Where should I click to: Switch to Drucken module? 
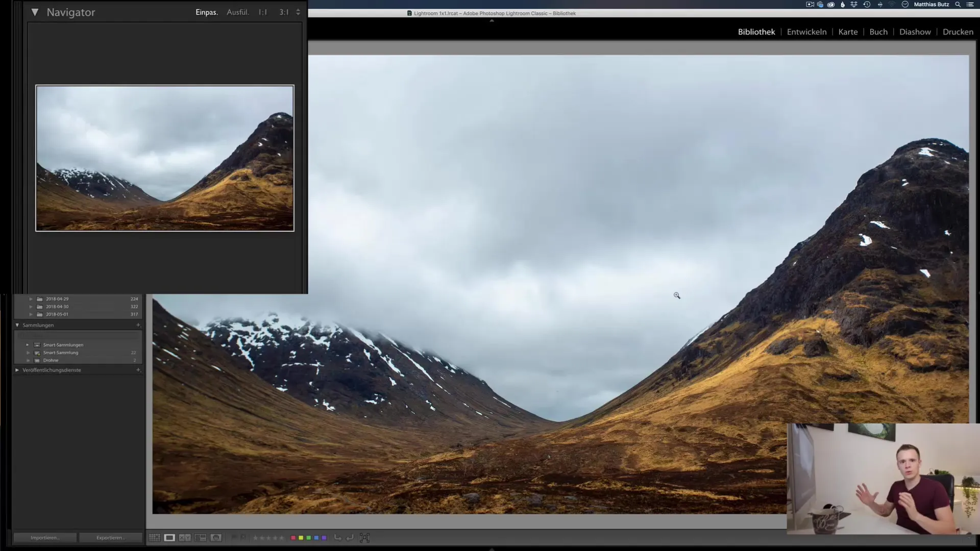[x=958, y=32]
